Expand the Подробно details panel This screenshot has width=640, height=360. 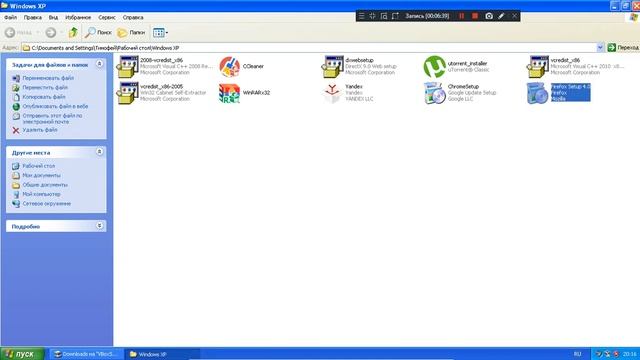pyautogui.click(x=99, y=226)
